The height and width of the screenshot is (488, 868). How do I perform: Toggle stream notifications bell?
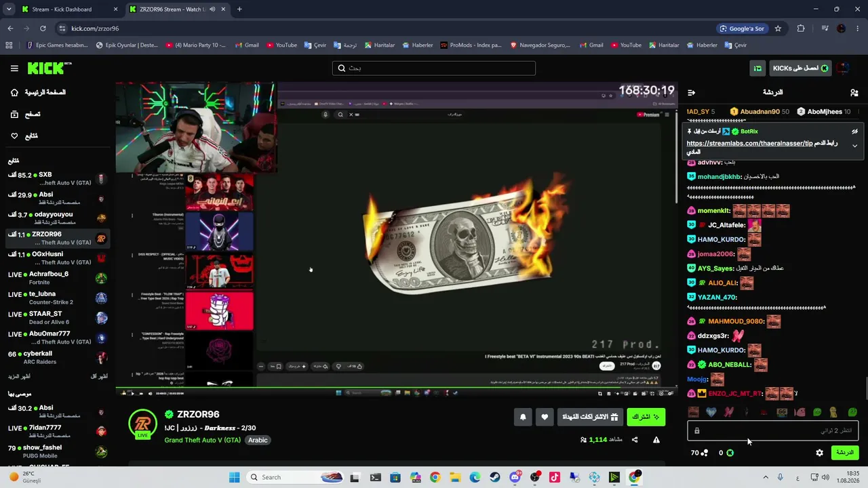pyautogui.click(x=523, y=417)
